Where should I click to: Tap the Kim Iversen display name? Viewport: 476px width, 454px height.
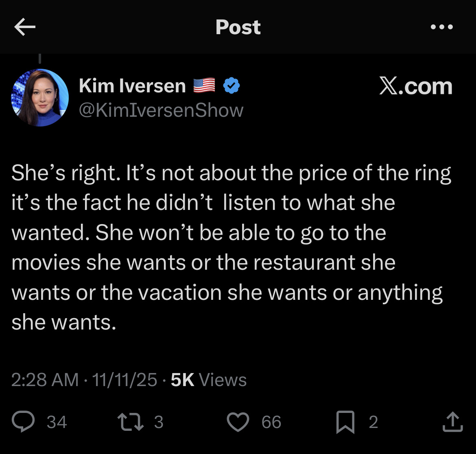132,86
